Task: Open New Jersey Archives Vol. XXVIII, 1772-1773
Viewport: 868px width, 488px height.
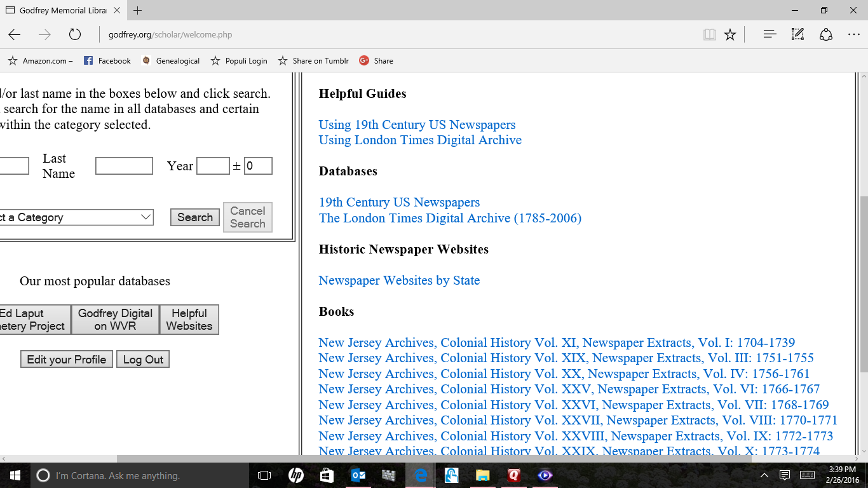Action: 576,437
